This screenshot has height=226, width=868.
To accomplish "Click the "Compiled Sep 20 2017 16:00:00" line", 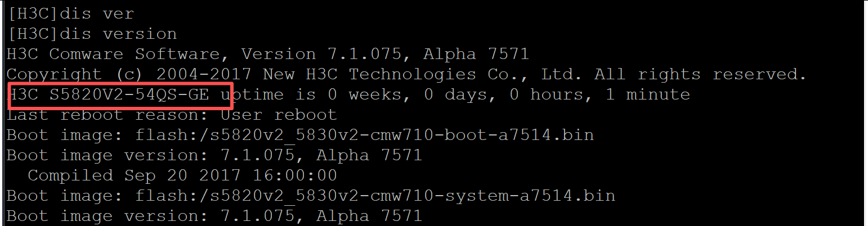I will tap(182, 175).
